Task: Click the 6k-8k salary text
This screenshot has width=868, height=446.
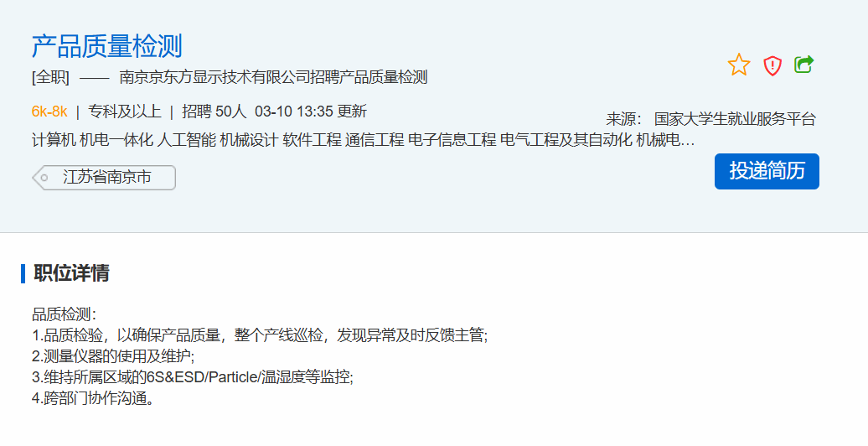Action: (x=49, y=111)
